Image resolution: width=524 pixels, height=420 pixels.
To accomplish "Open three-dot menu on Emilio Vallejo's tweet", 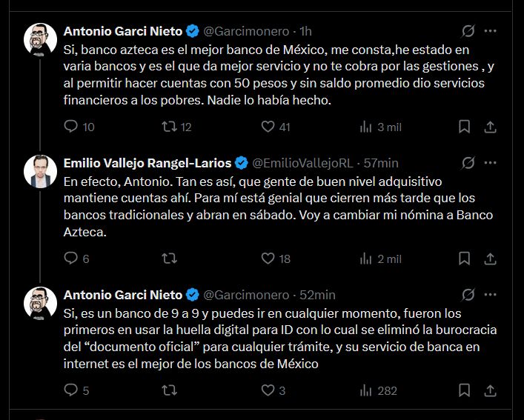I will 489,162.
